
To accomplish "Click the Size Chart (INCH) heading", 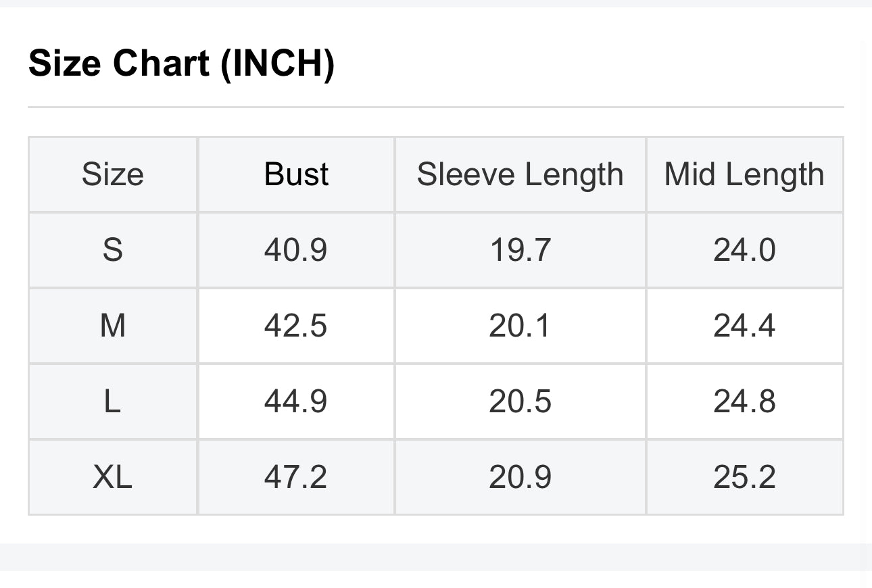I will [181, 64].
